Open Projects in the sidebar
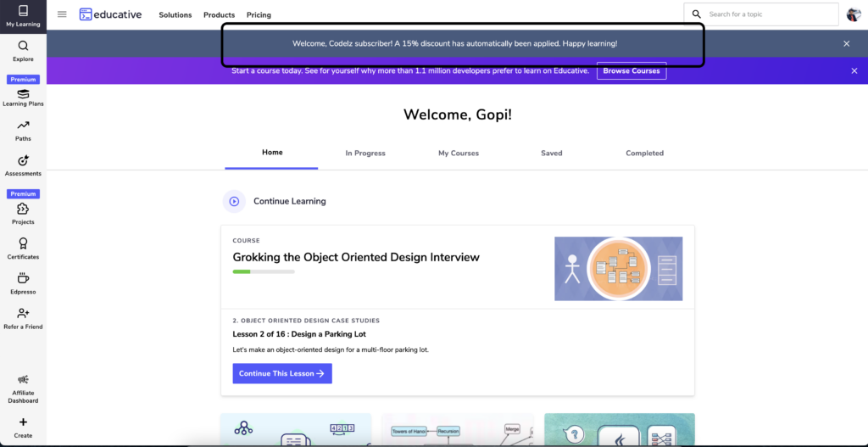Viewport: 868px width, 447px height. point(23,214)
